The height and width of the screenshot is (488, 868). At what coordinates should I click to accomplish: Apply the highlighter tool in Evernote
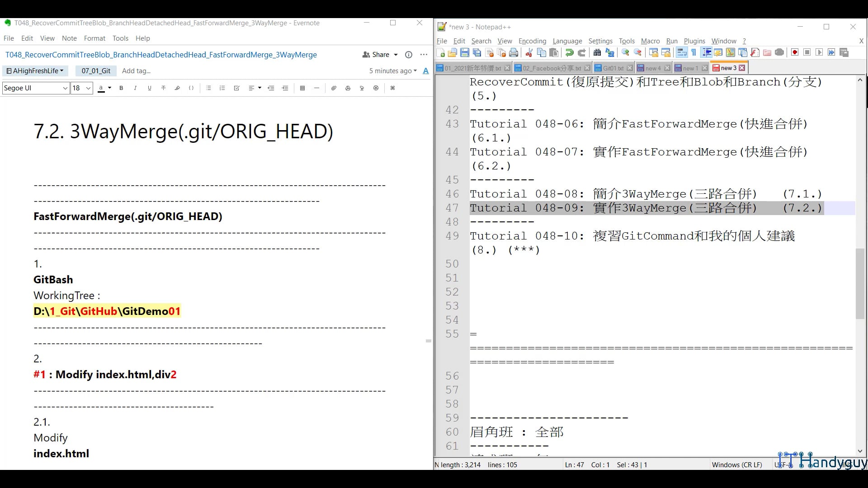177,88
